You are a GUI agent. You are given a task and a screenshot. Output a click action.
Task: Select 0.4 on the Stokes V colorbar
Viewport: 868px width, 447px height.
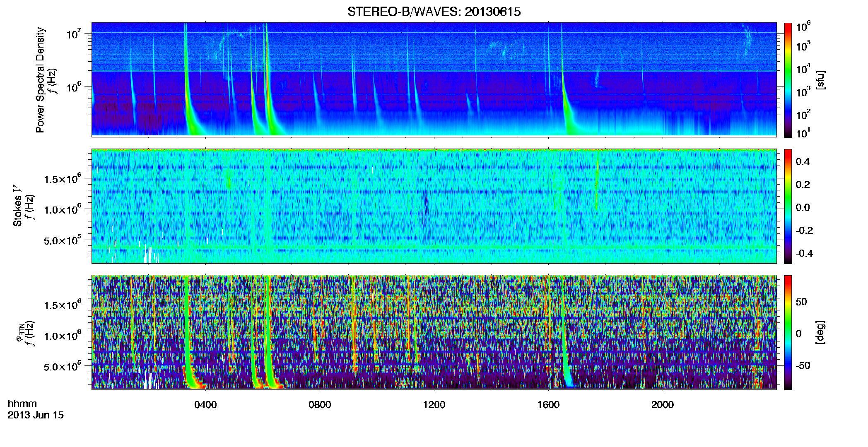803,162
